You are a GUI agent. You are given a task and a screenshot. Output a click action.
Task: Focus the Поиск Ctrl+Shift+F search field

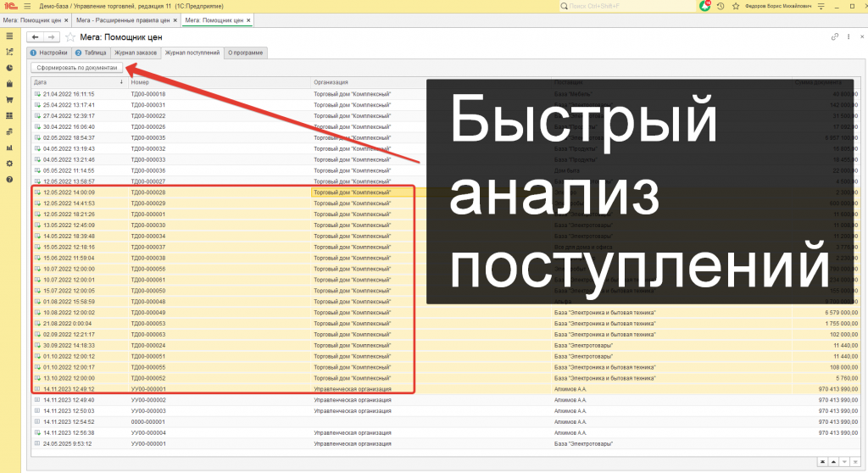tap(626, 6)
